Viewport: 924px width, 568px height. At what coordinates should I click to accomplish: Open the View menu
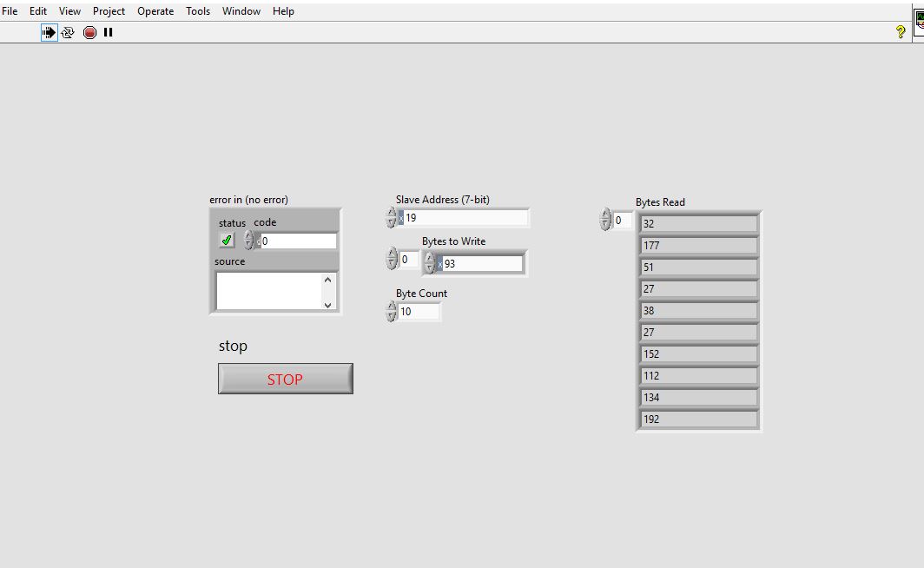point(69,11)
